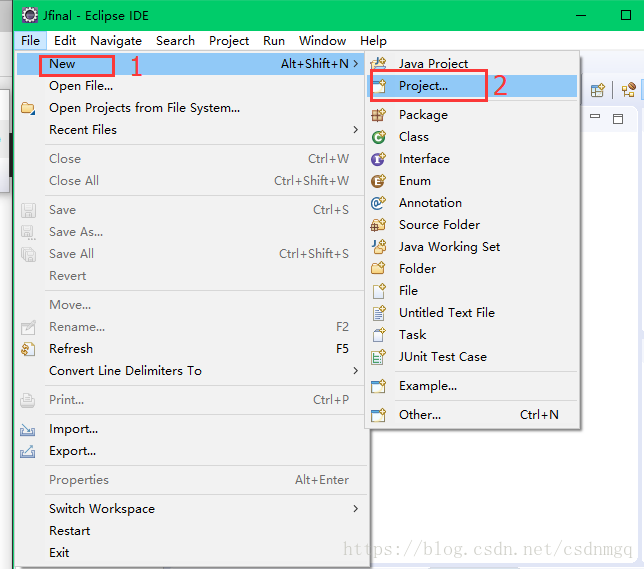Select Refresh menu entry
This screenshot has width=644, height=569.
(191, 349)
